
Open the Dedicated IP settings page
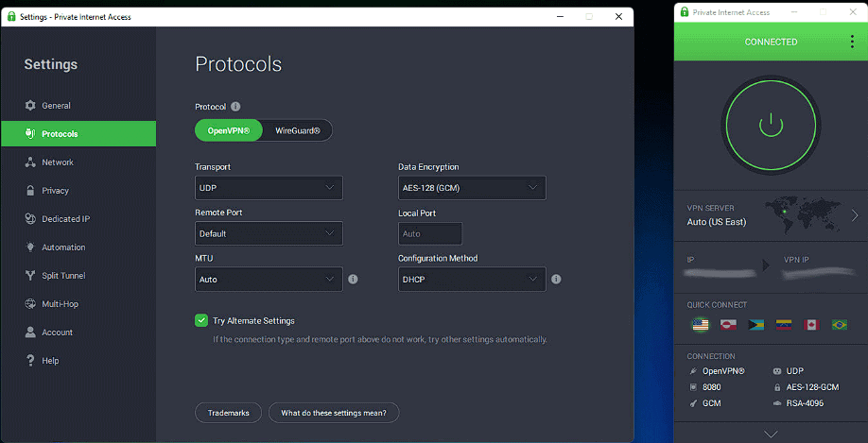click(78, 219)
